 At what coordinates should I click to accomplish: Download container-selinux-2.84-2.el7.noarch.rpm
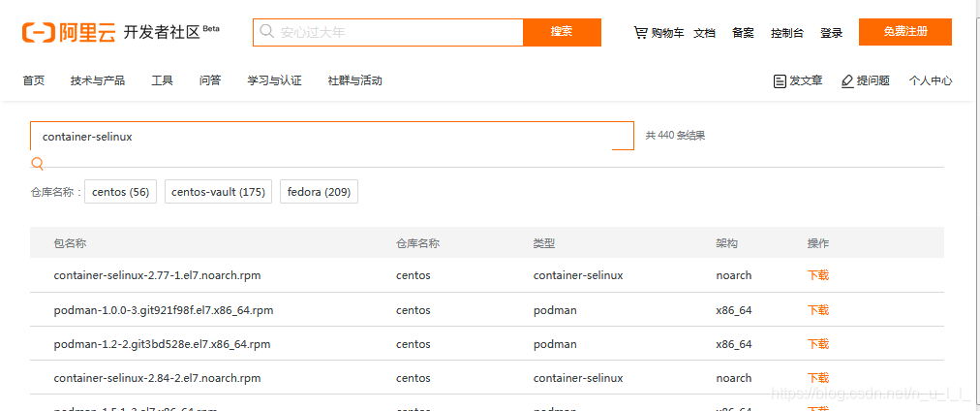point(818,378)
